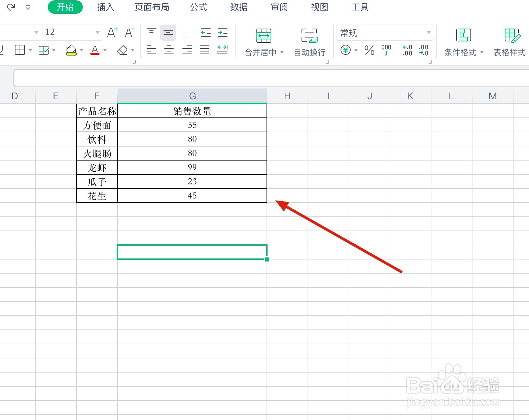
Task: Click the eraser clear icon
Action: point(122,50)
